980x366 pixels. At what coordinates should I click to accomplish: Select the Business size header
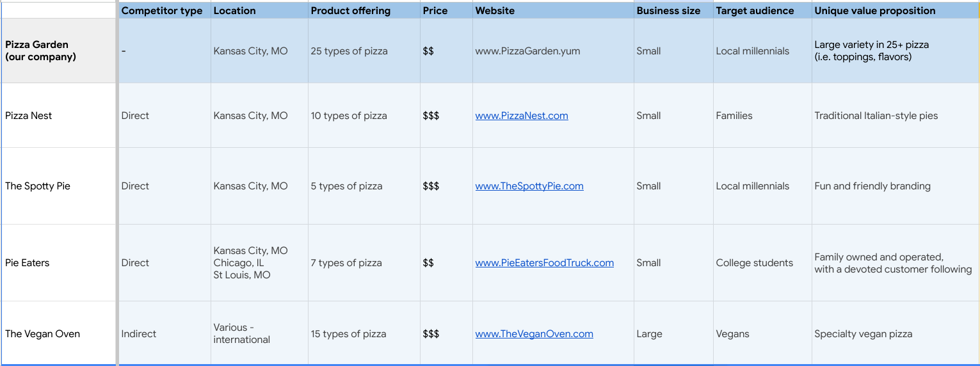668,11
